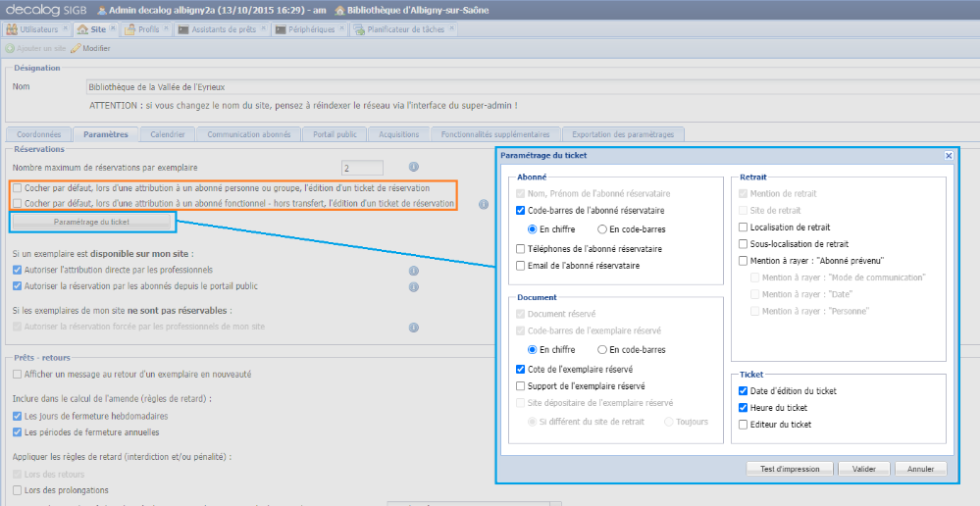Click info icon for public portal reservation

414,286
